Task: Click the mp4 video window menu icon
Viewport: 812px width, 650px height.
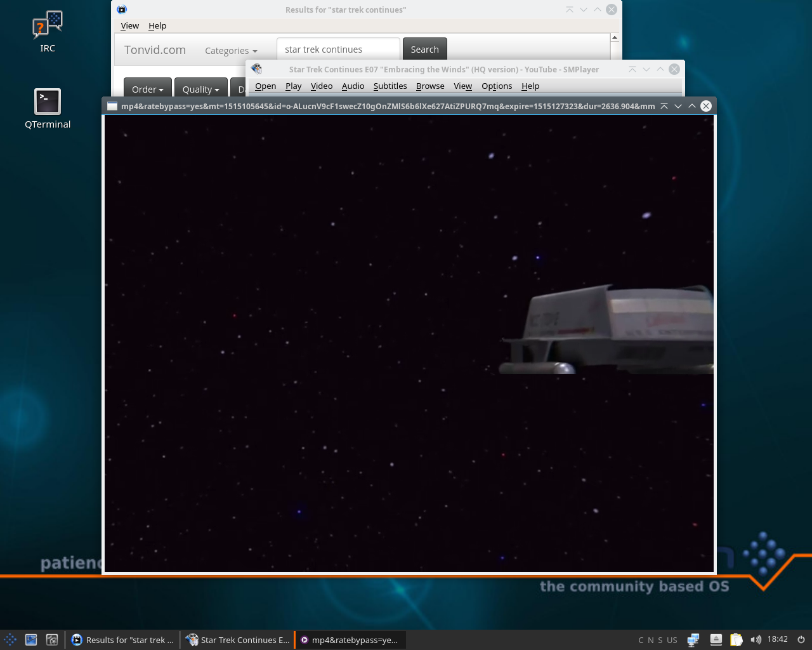Action: tap(112, 106)
